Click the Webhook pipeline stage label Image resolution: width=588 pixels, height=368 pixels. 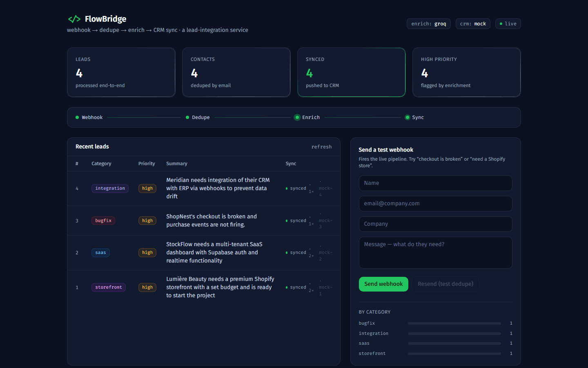click(92, 117)
